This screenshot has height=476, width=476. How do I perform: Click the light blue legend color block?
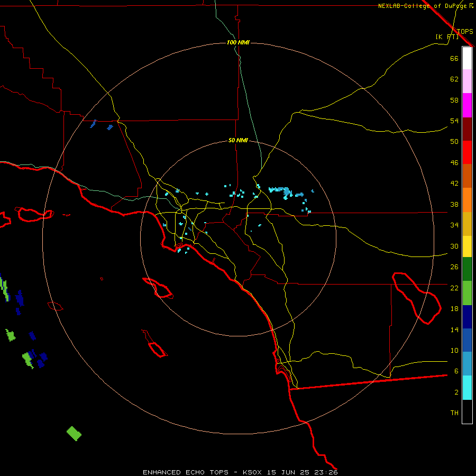click(467, 364)
